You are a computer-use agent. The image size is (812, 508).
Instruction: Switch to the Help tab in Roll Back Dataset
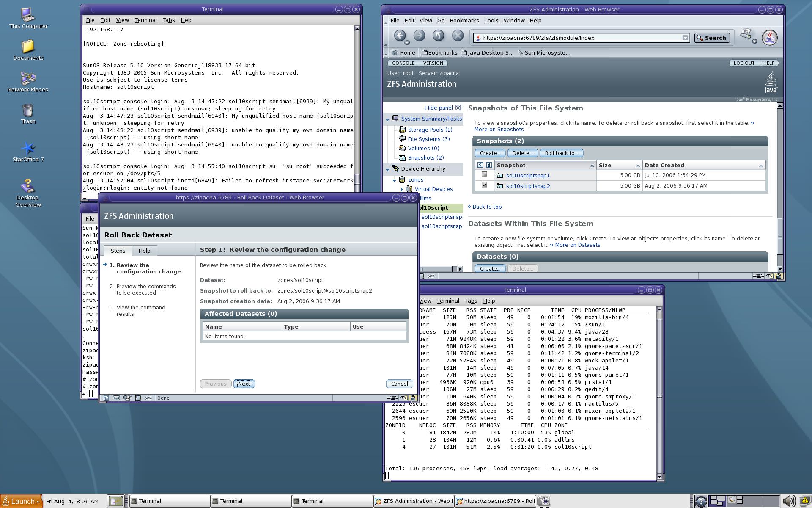[x=144, y=251]
